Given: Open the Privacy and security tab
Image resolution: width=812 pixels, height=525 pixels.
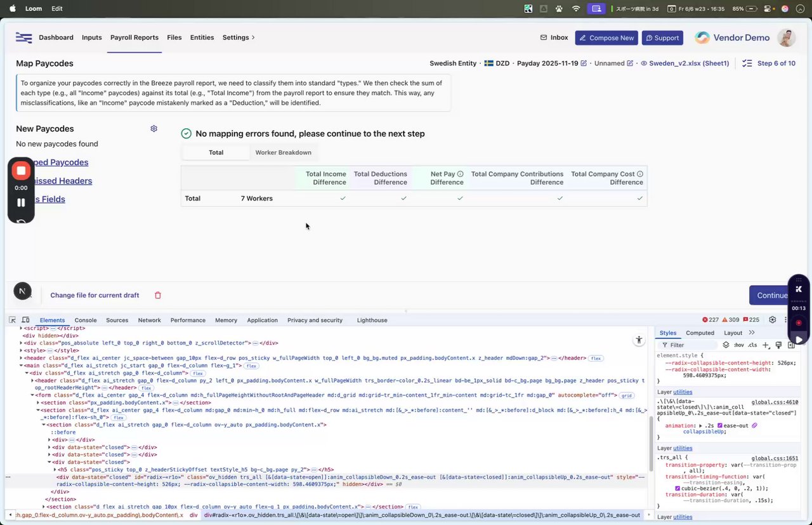Looking at the screenshot, I should tap(315, 320).
